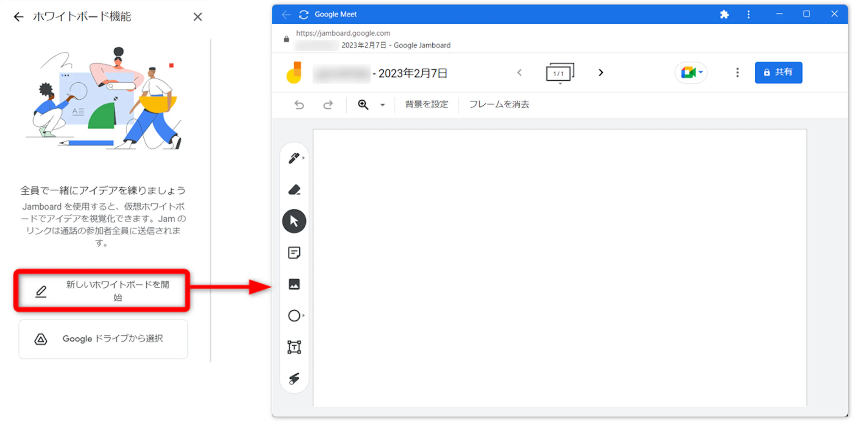Select the Eraser tool

(294, 190)
